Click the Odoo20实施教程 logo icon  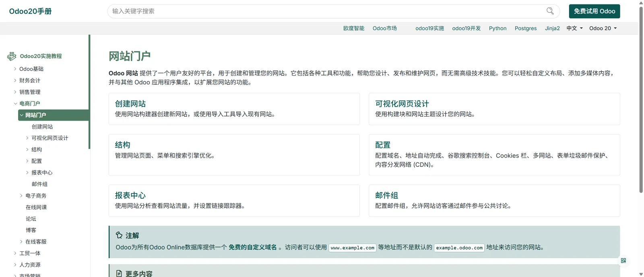click(x=12, y=56)
